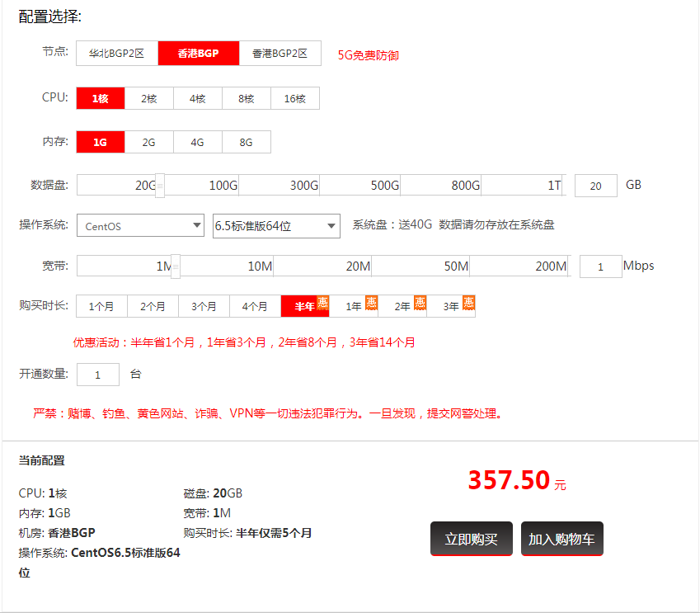The image size is (700, 613).
Task: Open the CentOS operating system dropdown
Action: tap(140, 225)
